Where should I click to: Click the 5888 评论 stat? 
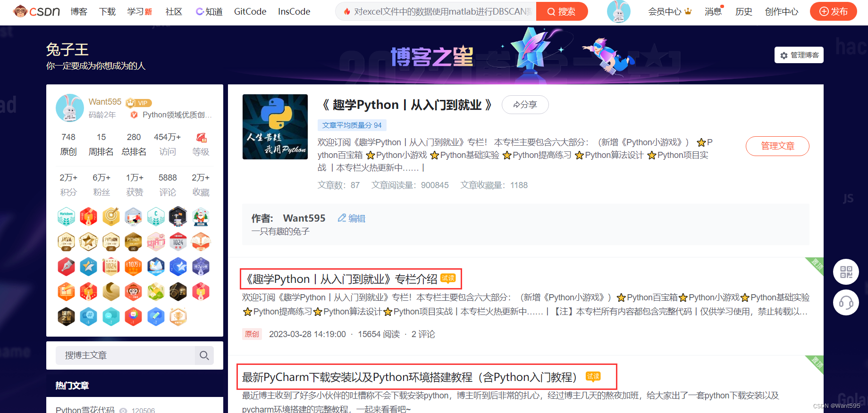point(168,185)
